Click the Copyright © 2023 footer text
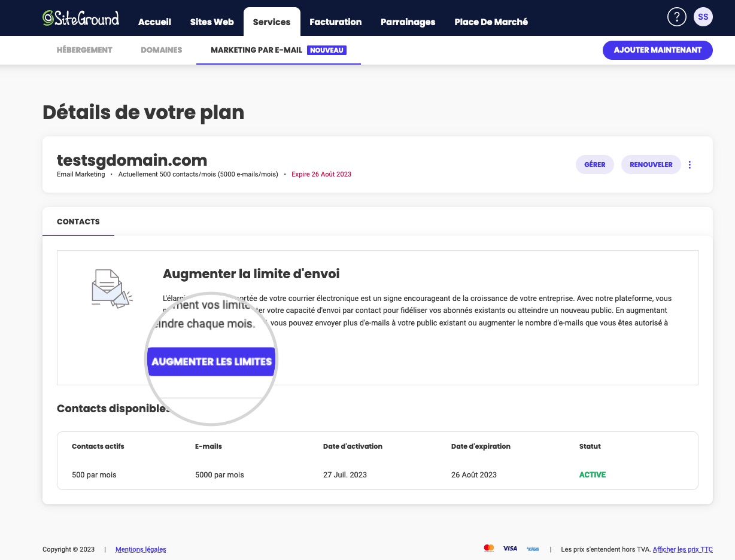This screenshot has height=560, width=735. pyautogui.click(x=69, y=549)
